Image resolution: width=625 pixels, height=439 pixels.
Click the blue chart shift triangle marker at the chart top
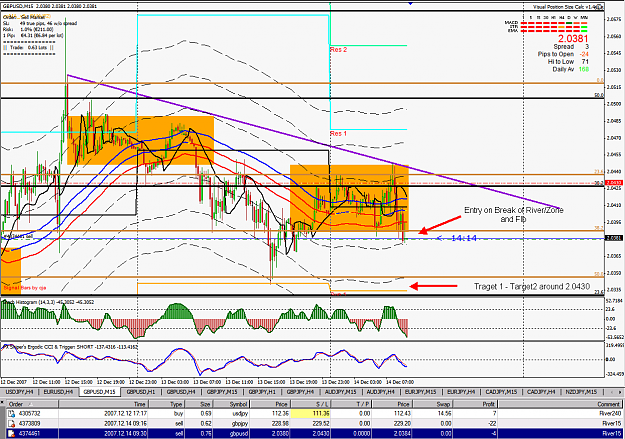[x=410, y=4]
